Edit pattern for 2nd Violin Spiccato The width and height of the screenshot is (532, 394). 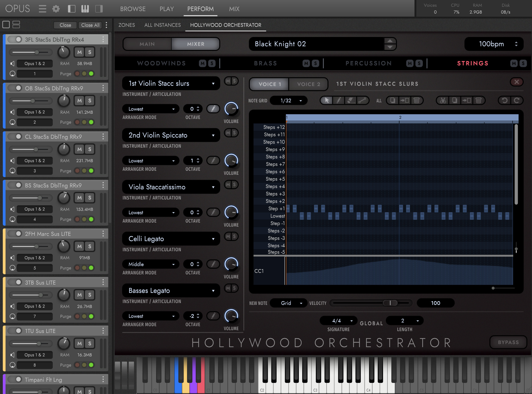(213, 160)
